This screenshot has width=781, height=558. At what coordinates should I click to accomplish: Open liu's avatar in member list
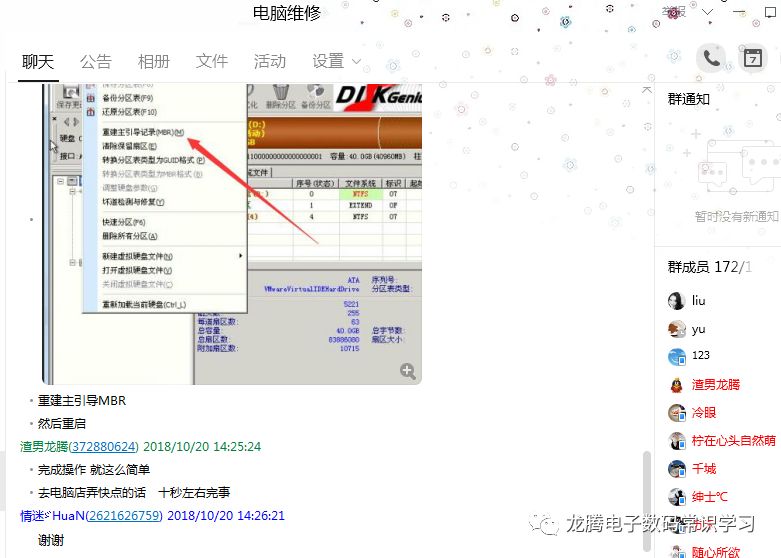coord(676,301)
